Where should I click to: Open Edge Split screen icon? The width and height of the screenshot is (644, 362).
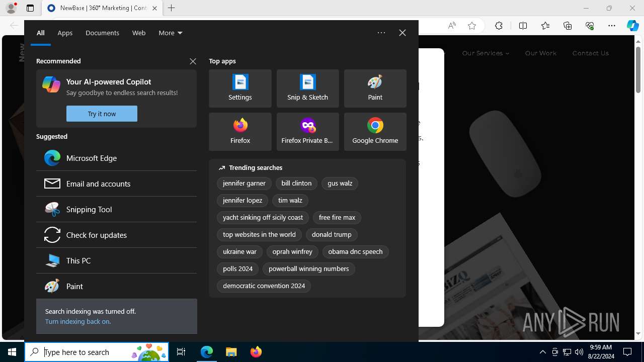pyautogui.click(x=523, y=26)
